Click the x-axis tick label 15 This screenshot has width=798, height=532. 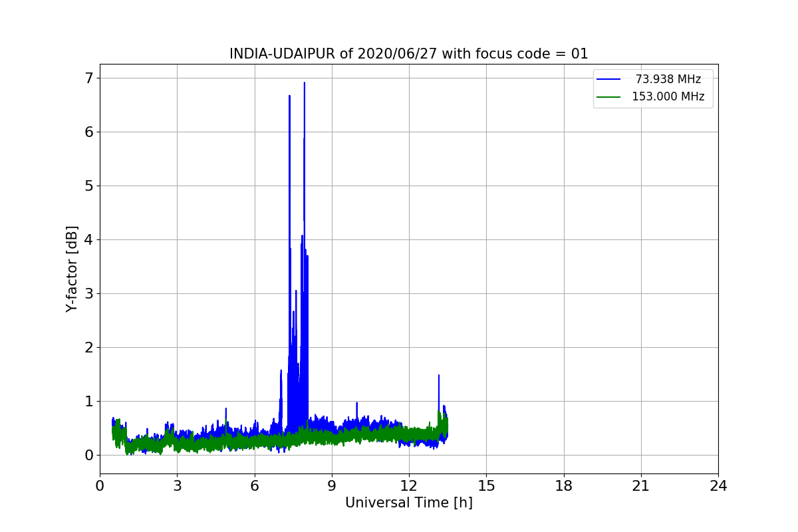[x=486, y=486]
